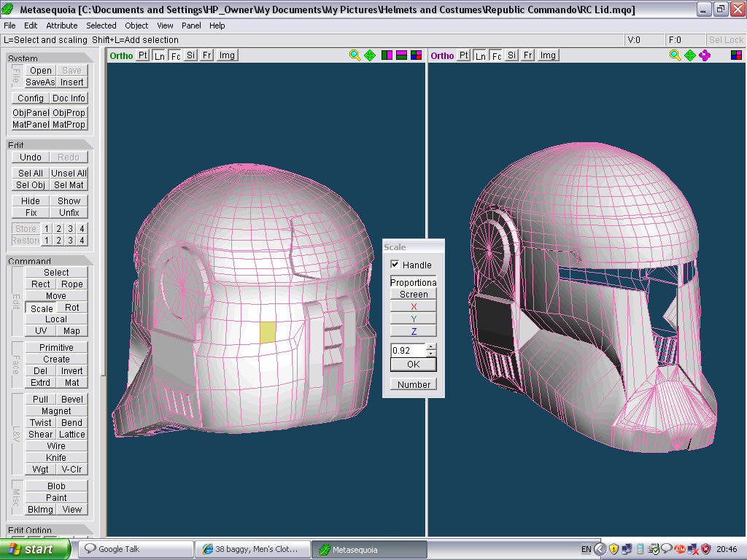
Task: Click the zoom magnifier icon in the right viewport
Action: point(675,55)
